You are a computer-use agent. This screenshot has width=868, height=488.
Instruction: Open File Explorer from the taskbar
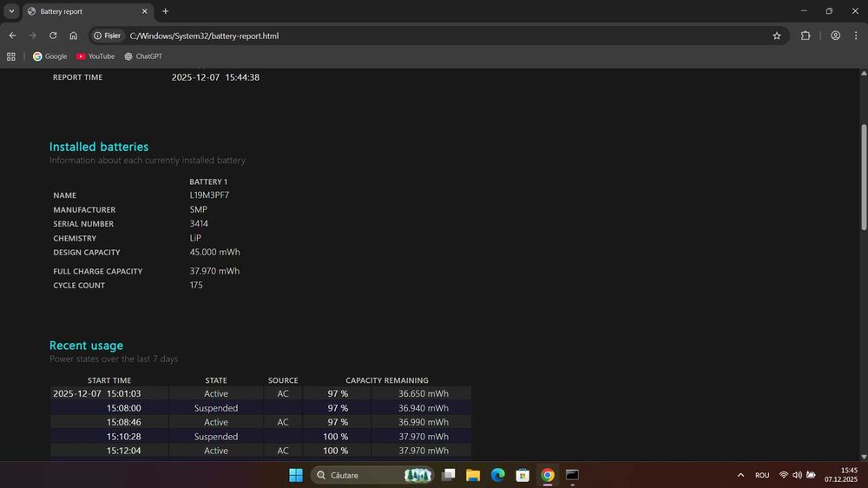[x=473, y=475]
